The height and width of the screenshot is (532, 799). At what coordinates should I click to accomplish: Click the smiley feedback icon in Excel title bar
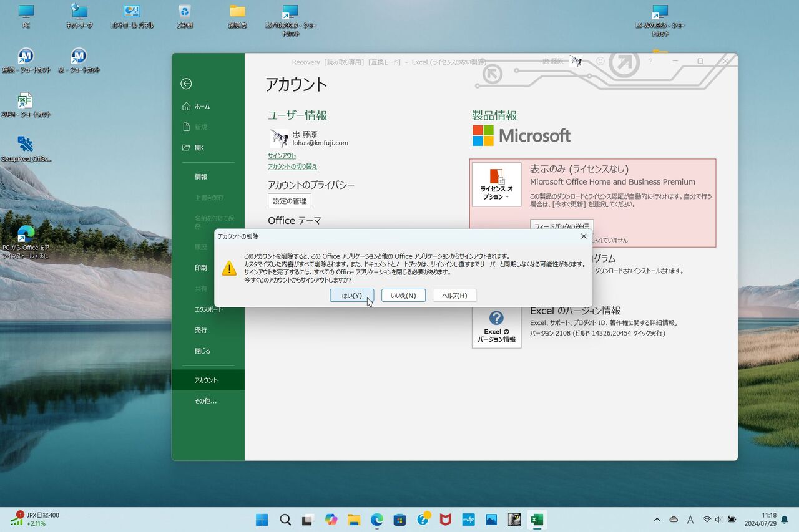coord(600,61)
